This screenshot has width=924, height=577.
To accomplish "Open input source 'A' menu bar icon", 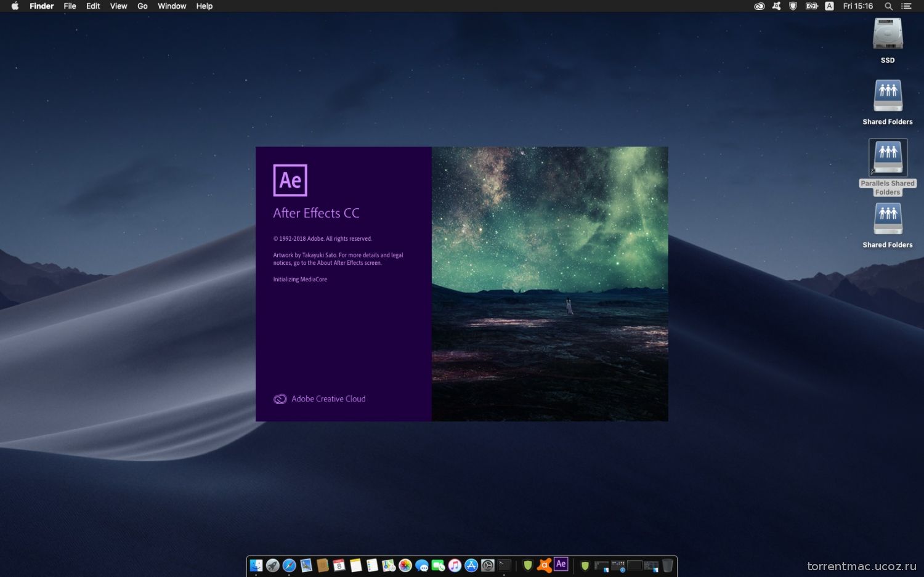I will (830, 6).
